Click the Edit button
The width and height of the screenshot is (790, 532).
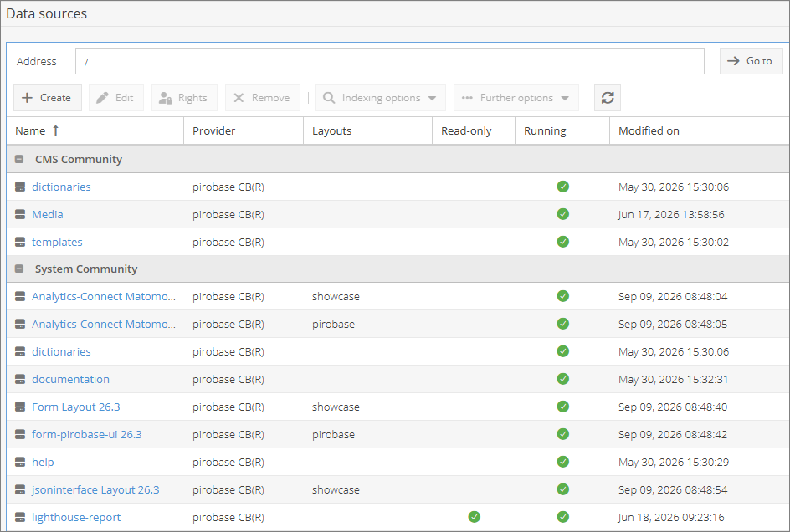(x=115, y=98)
